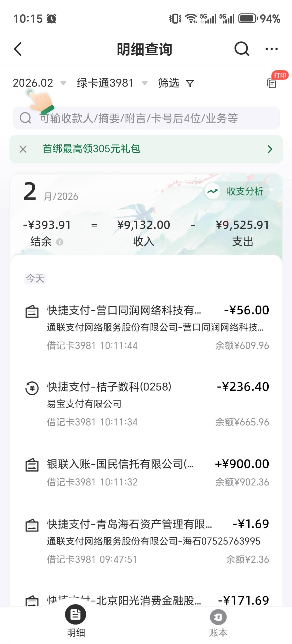
Task: Tap the back arrow icon
Action: point(18,49)
